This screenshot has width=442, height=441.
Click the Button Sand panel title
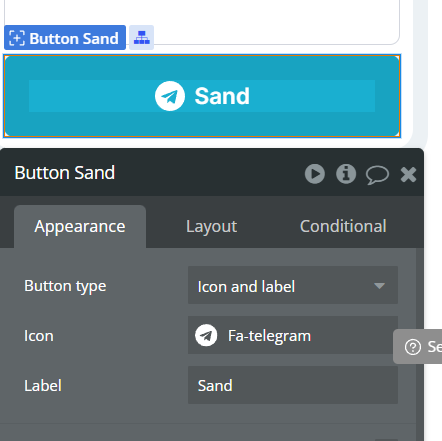65,173
